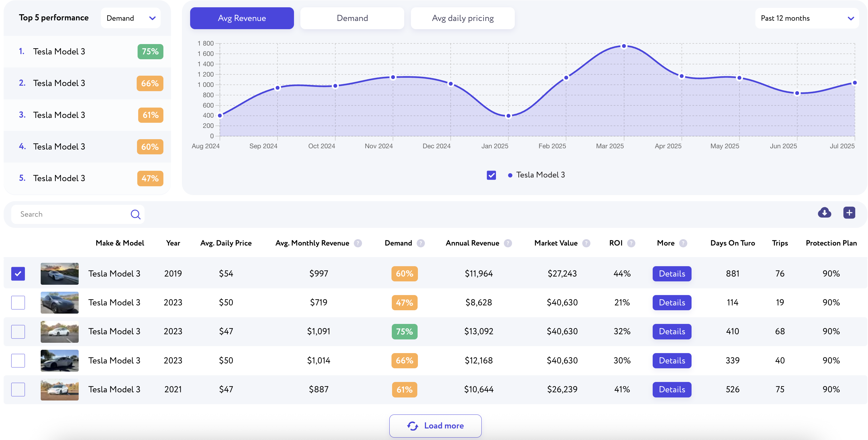Switch to the Demand chart tab

click(352, 18)
